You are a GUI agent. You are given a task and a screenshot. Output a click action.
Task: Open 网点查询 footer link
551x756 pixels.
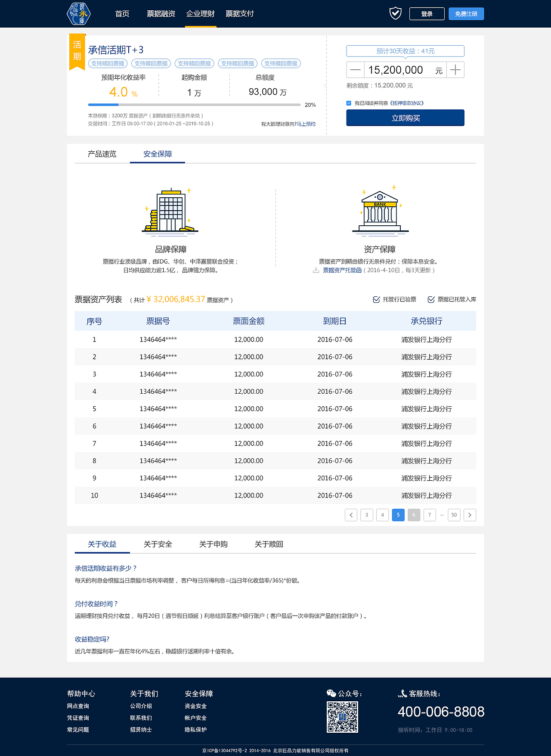click(78, 706)
